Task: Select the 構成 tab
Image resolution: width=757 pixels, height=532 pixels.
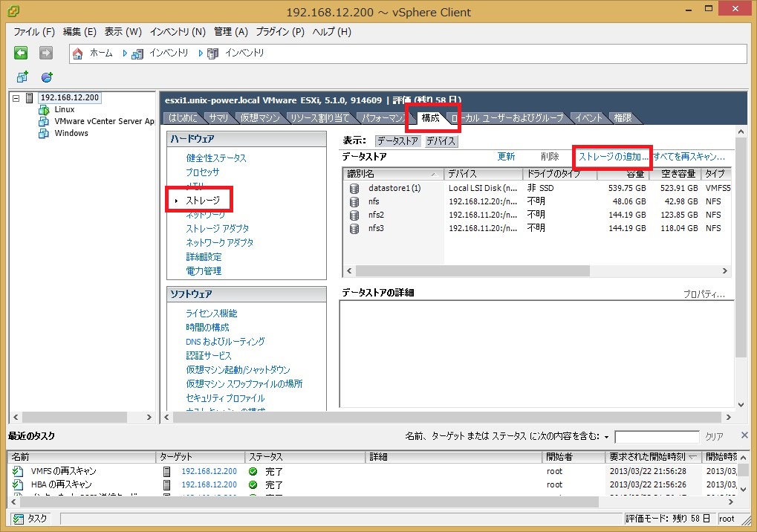Action: tap(430, 118)
